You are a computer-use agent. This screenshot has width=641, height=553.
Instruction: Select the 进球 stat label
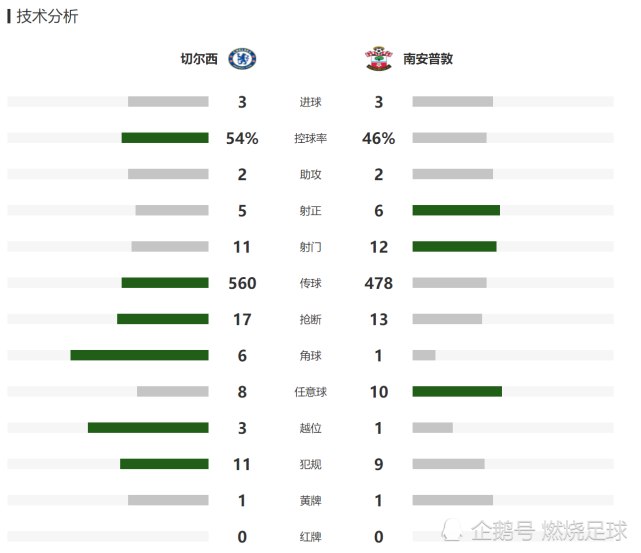click(x=310, y=102)
